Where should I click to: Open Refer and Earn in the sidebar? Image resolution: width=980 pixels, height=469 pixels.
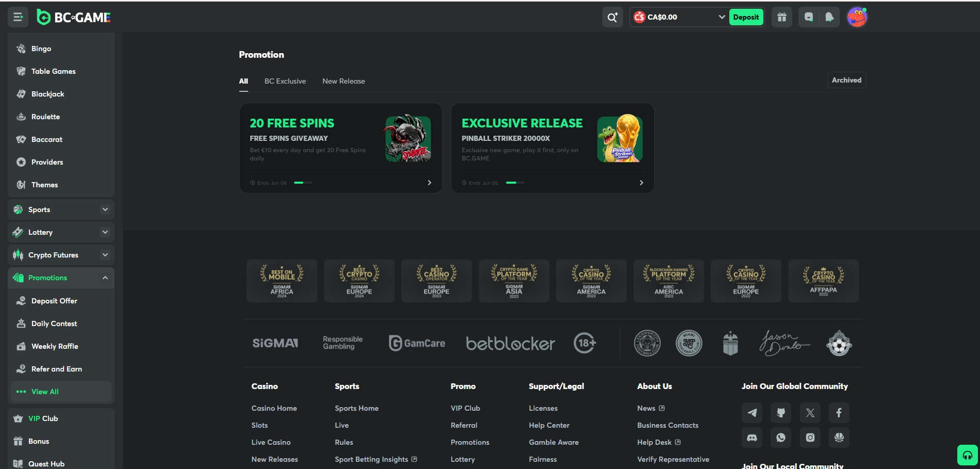61,369
